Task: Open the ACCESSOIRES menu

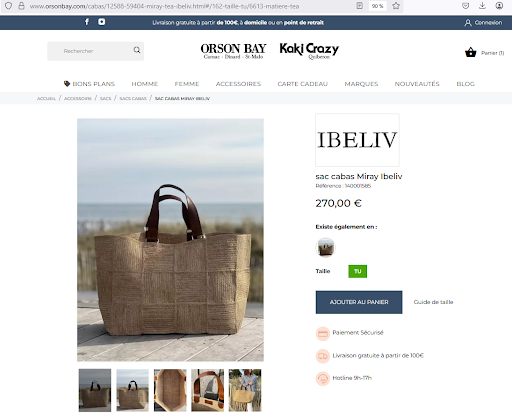Action: coord(238,84)
